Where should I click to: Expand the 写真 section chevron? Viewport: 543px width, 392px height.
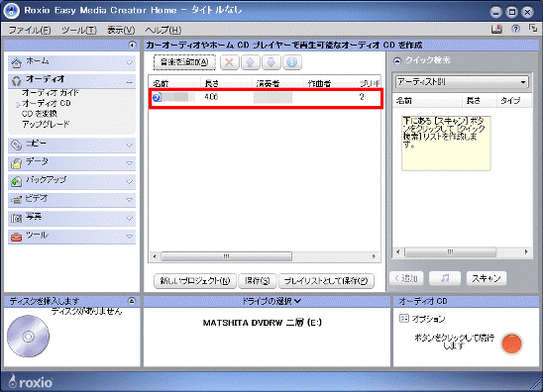click(x=129, y=219)
